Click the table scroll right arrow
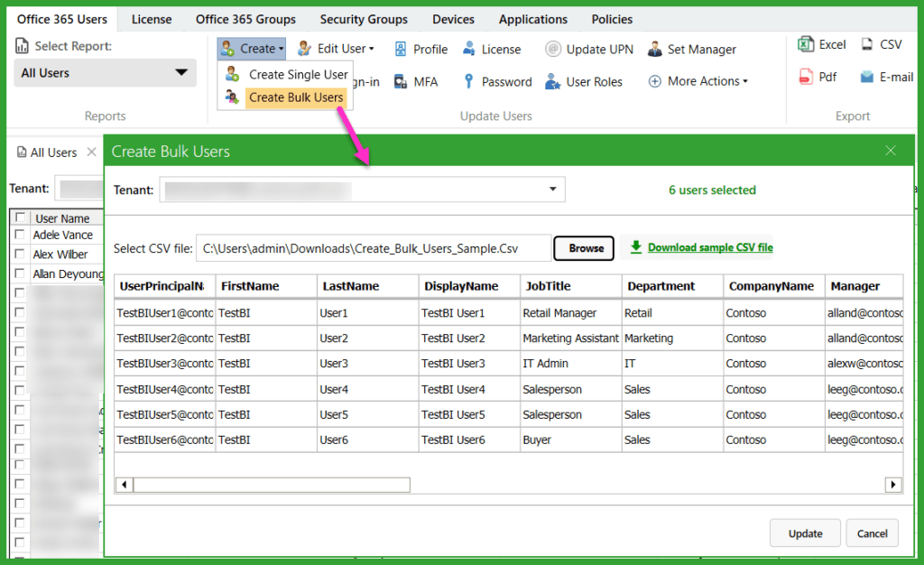 pyautogui.click(x=893, y=485)
